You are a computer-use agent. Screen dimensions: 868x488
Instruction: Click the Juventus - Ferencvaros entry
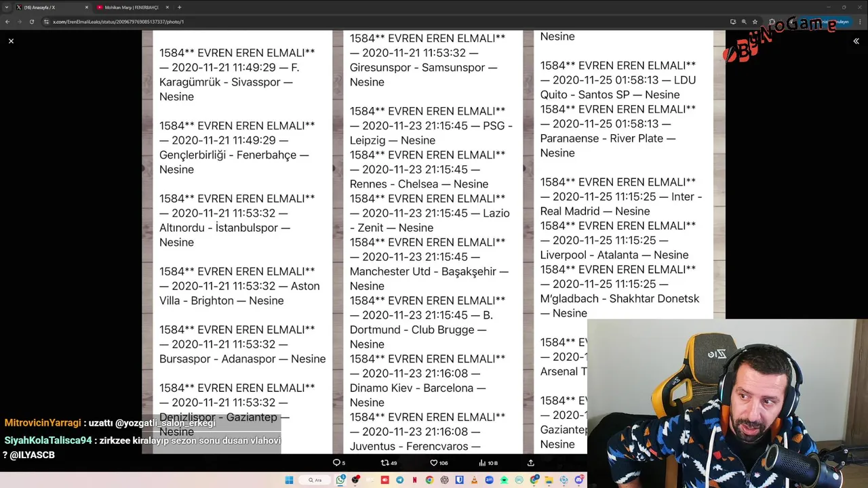click(x=428, y=432)
